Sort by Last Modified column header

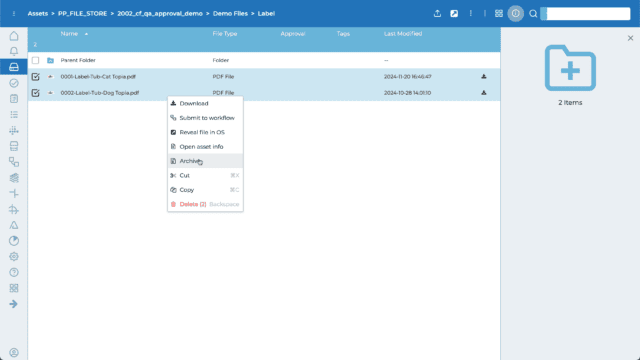403,34
